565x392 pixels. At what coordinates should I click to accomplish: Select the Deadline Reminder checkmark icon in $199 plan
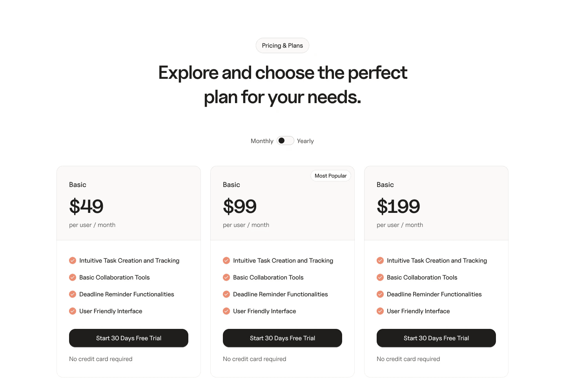tap(380, 294)
